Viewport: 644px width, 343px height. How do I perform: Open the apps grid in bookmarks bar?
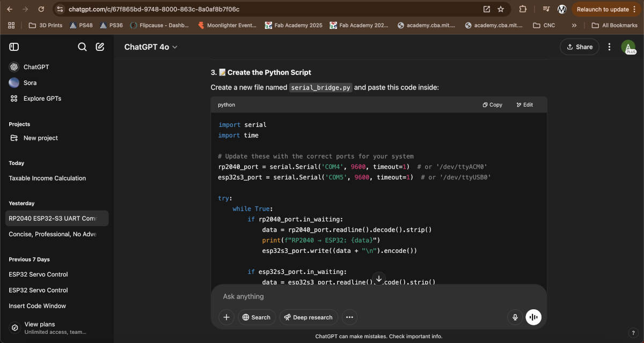tap(11, 25)
